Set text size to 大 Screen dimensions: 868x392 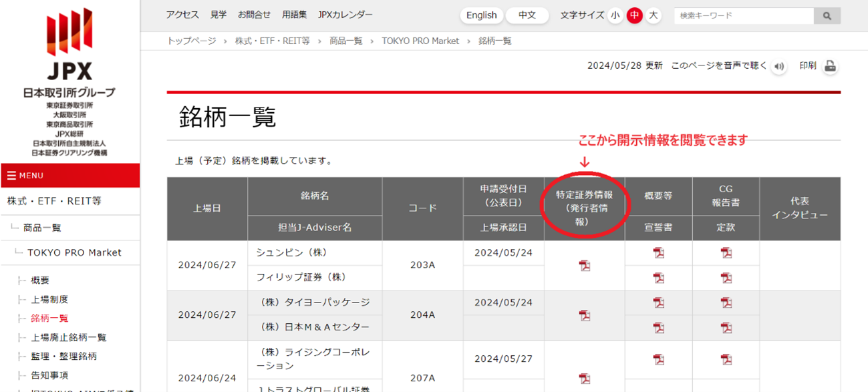tap(654, 15)
